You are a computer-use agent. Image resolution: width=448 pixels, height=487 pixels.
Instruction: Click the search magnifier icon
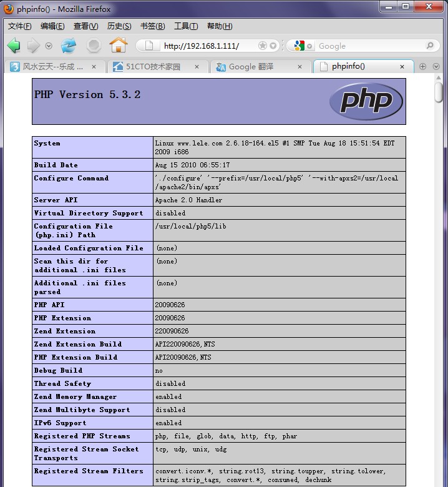[430, 46]
